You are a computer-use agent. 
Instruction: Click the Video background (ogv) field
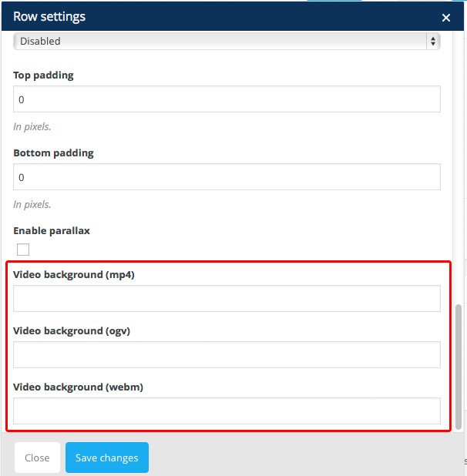[227, 355]
